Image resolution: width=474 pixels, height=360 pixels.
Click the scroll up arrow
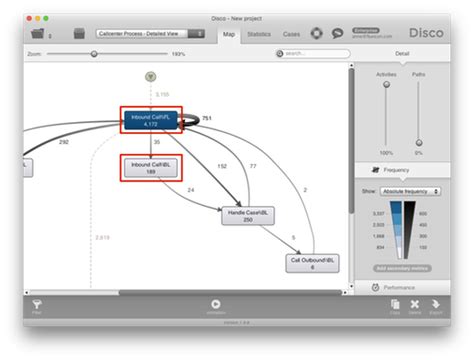click(351, 65)
